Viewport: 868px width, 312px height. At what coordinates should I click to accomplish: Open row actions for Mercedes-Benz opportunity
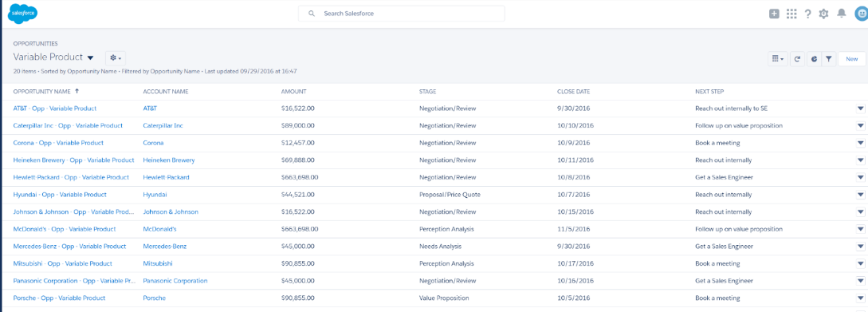click(860, 246)
